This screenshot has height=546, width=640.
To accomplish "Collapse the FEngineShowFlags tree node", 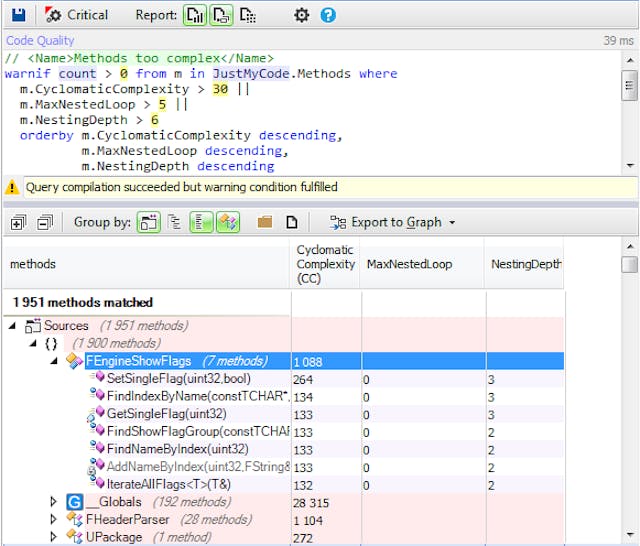I will point(55,361).
